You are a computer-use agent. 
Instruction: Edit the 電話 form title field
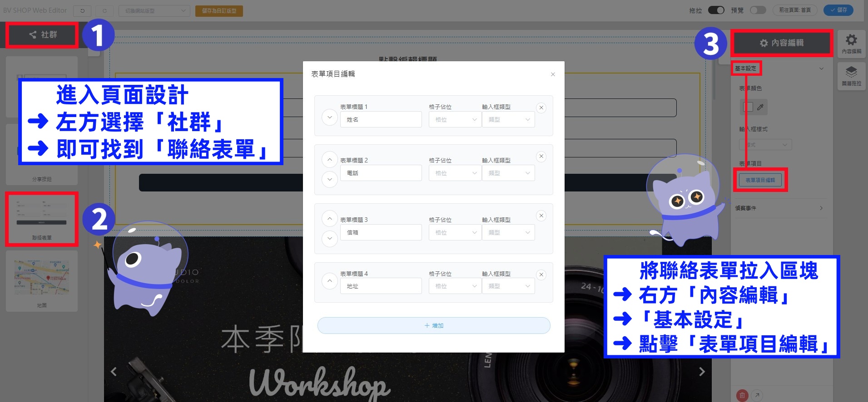[381, 173]
